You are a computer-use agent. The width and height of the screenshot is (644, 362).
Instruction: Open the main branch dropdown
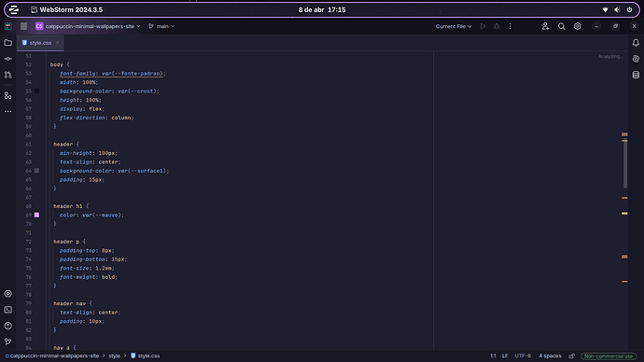(x=161, y=26)
